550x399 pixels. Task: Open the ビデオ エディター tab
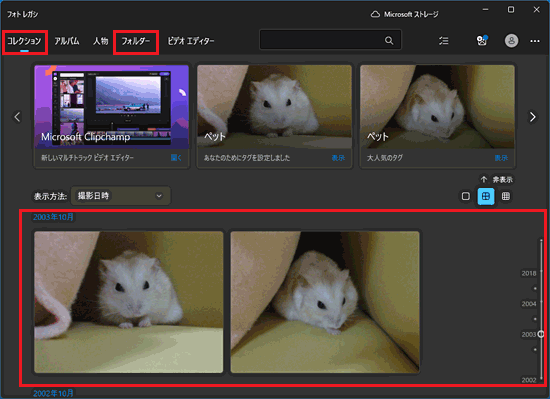point(190,41)
